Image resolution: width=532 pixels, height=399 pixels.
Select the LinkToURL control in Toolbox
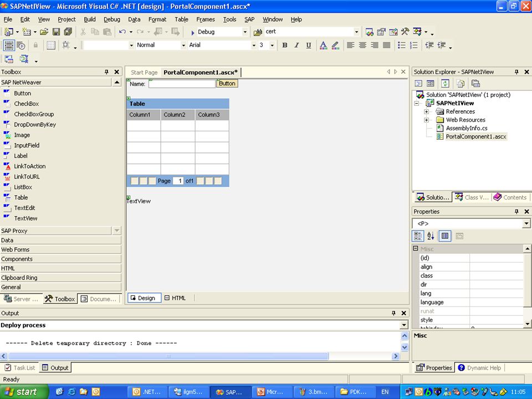(x=27, y=176)
